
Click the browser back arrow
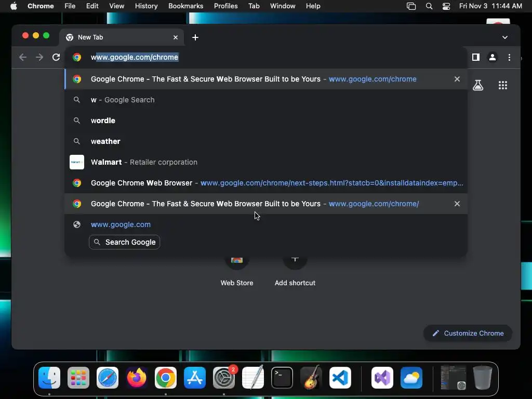[x=23, y=57]
